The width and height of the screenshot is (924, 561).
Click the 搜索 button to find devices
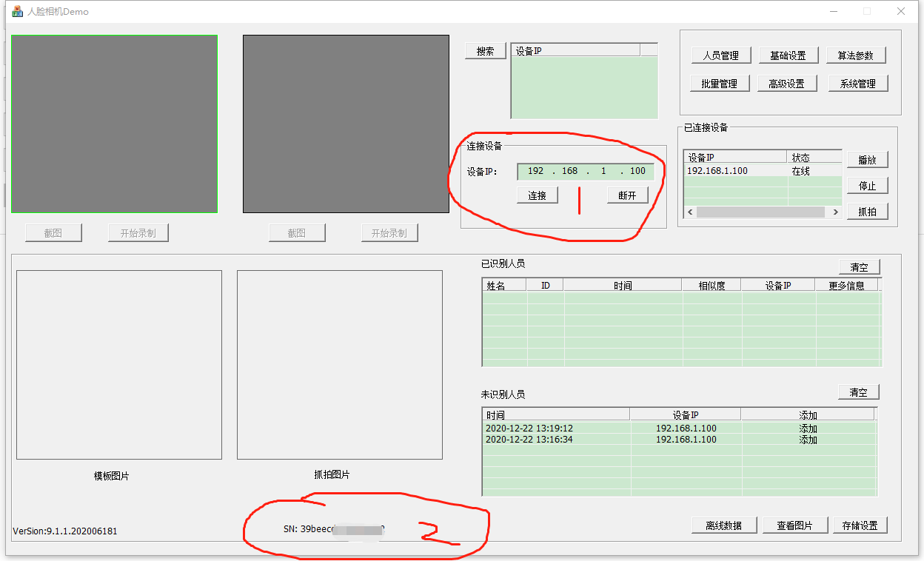pyautogui.click(x=486, y=51)
